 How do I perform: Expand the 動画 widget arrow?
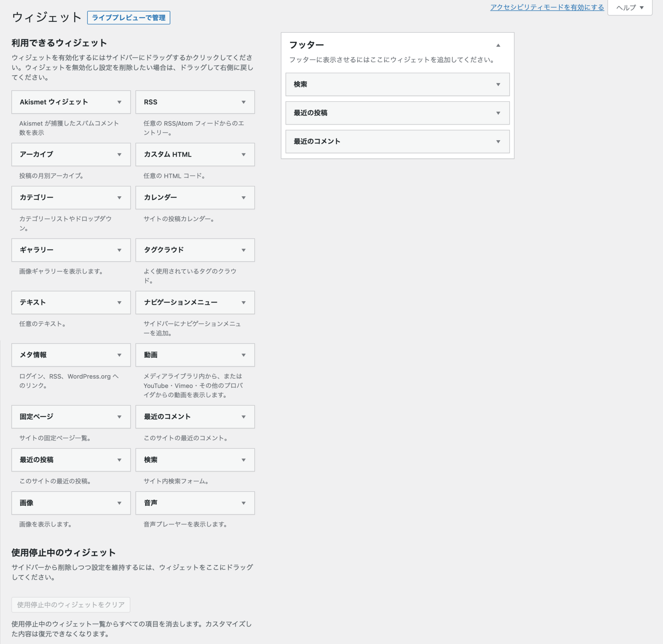pos(243,355)
